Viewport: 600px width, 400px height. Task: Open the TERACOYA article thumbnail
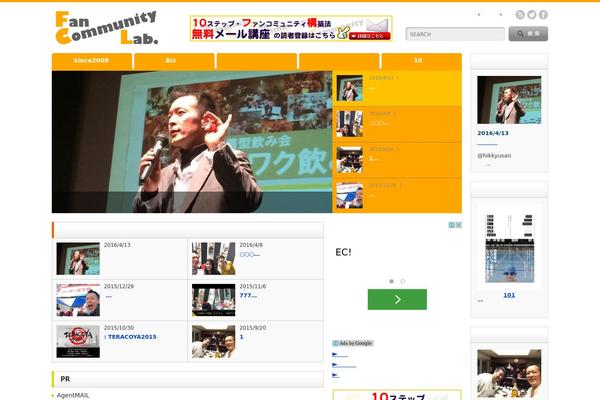(x=78, y=341)
